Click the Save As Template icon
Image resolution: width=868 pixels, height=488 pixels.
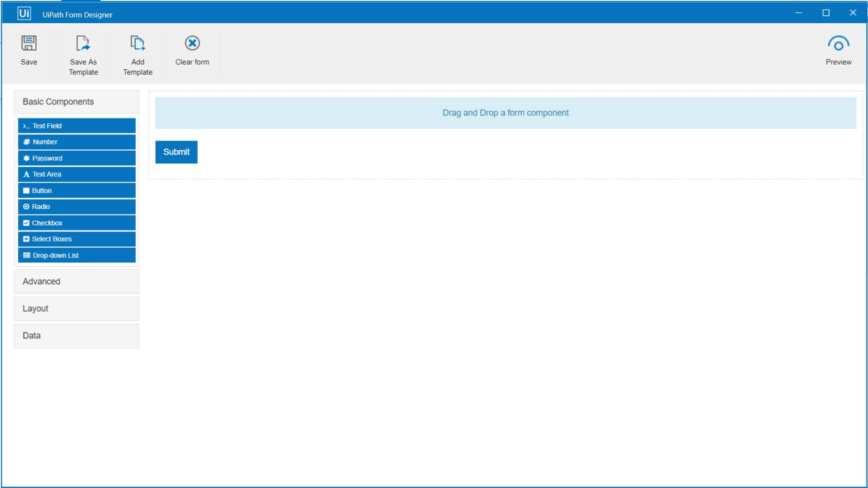pyautogui.click(x=83, y=43)
